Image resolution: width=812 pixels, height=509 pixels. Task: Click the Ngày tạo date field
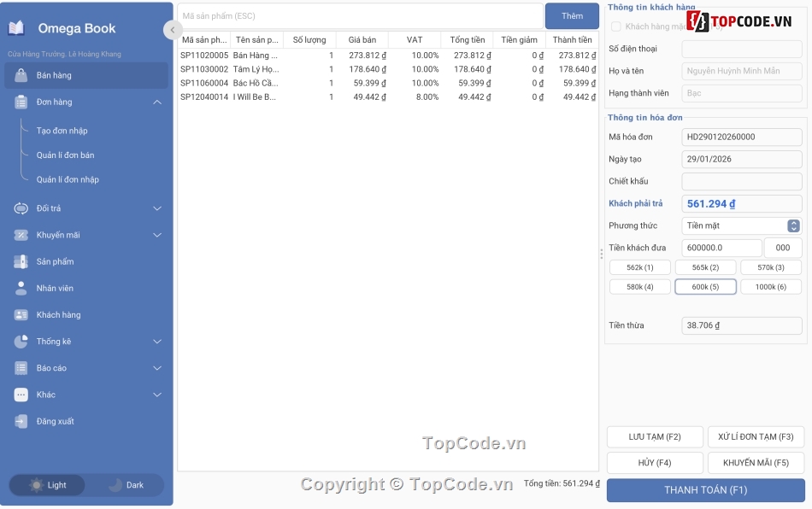click(742, 160)
